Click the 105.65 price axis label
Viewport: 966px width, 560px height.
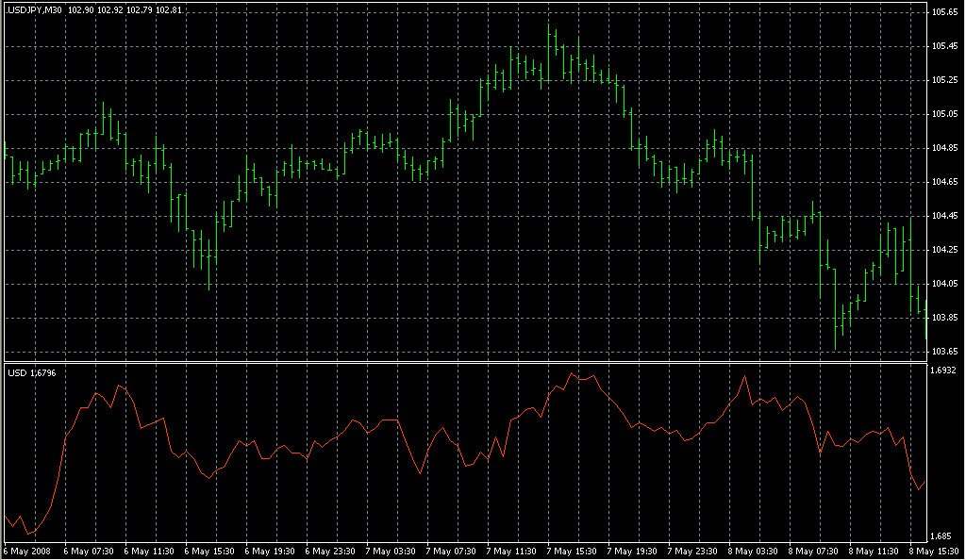click(943, 12)
